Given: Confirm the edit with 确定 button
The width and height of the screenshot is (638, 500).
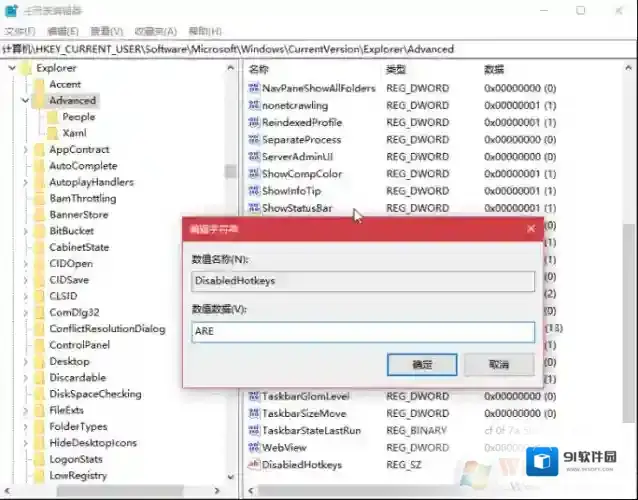Looking at the screenshot, I should (421, 365).
